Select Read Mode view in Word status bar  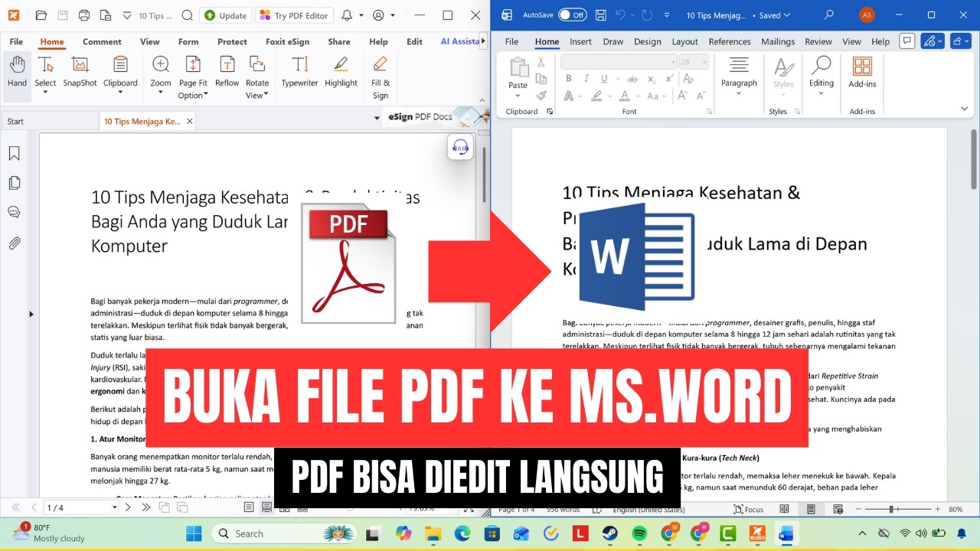[785, 509]
